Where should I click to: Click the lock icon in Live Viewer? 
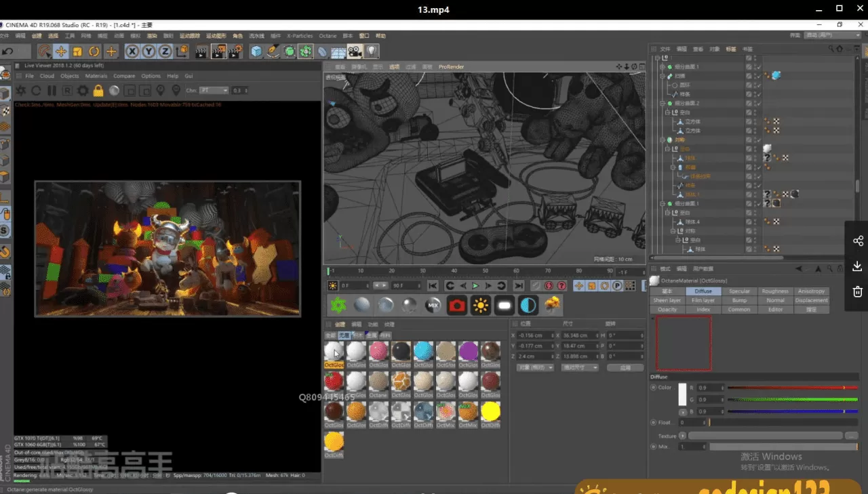[x=98, y=90]
